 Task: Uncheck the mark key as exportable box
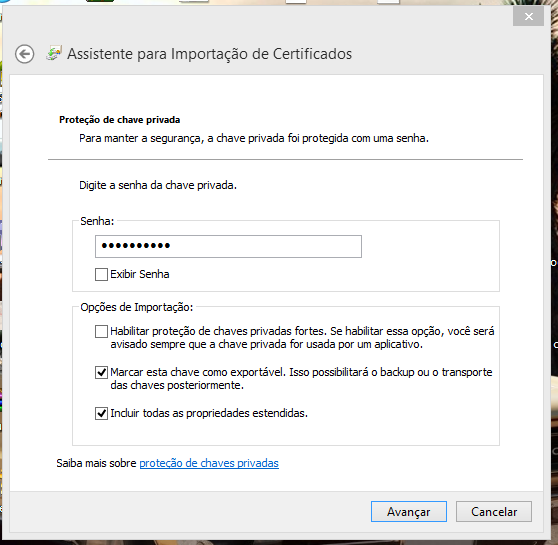[101, 372]
